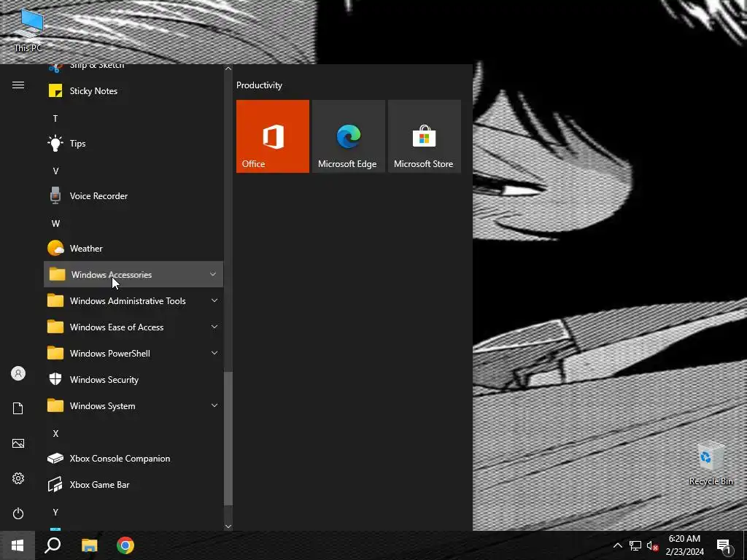
Task: Open taskbar Search magnifier
Action: (x=53, y=545)
